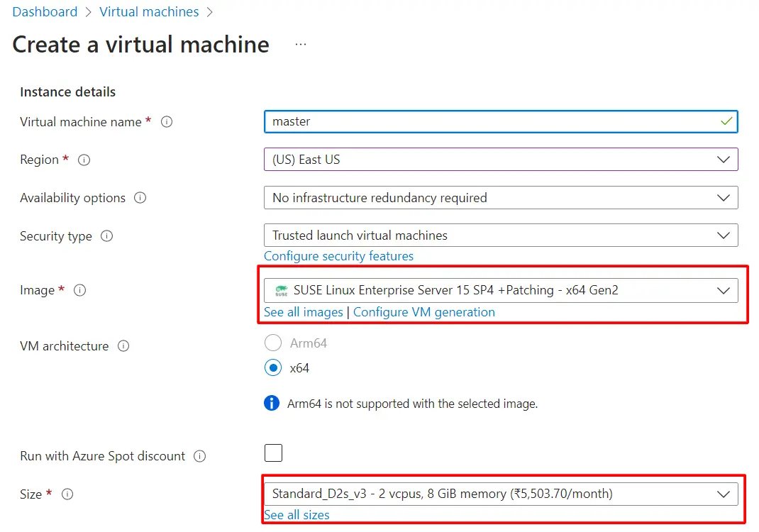Open the Size dropdown
The width and height of the screenshot is (759, 532).
(500, 494)
